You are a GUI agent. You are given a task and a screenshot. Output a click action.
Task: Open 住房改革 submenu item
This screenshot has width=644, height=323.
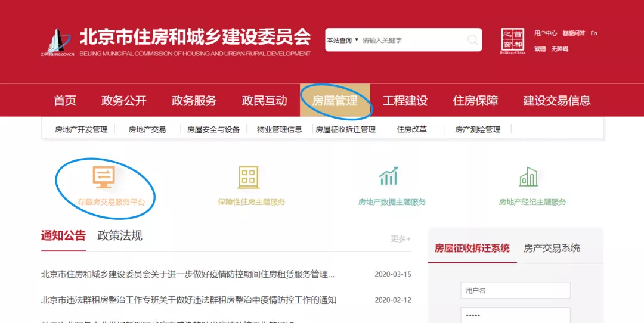411,130
